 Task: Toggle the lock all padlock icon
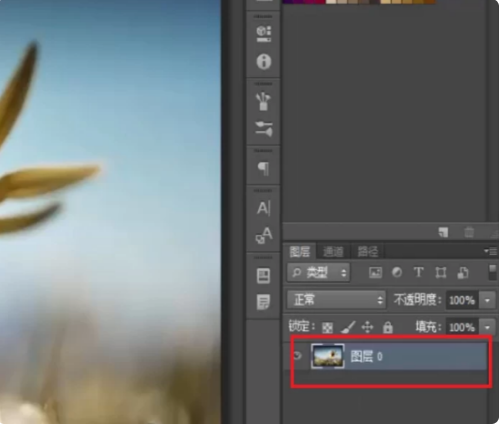[x=388, y=327]
